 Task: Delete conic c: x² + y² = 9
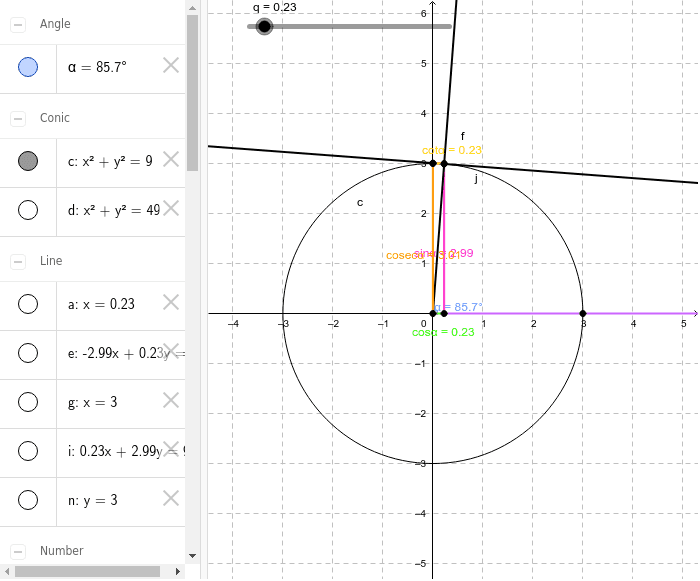pos(171,159)
